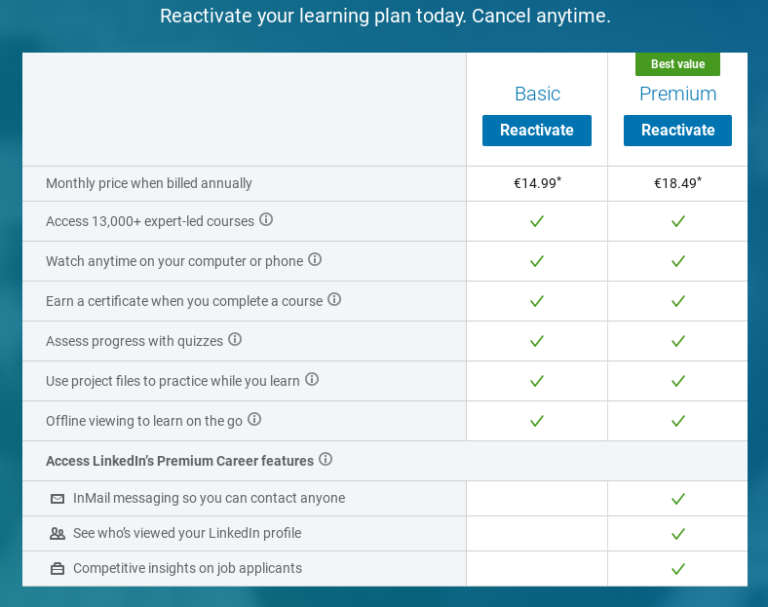Screen dimensions: 768x607
Task: Click the Best value badge
Action: pos(678,64)
